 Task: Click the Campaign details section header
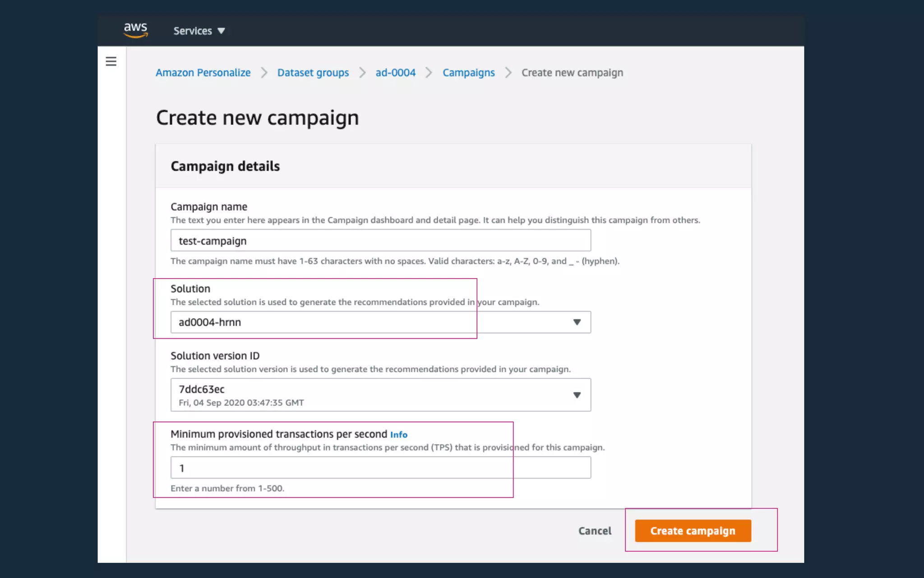[x=225, y=166]
